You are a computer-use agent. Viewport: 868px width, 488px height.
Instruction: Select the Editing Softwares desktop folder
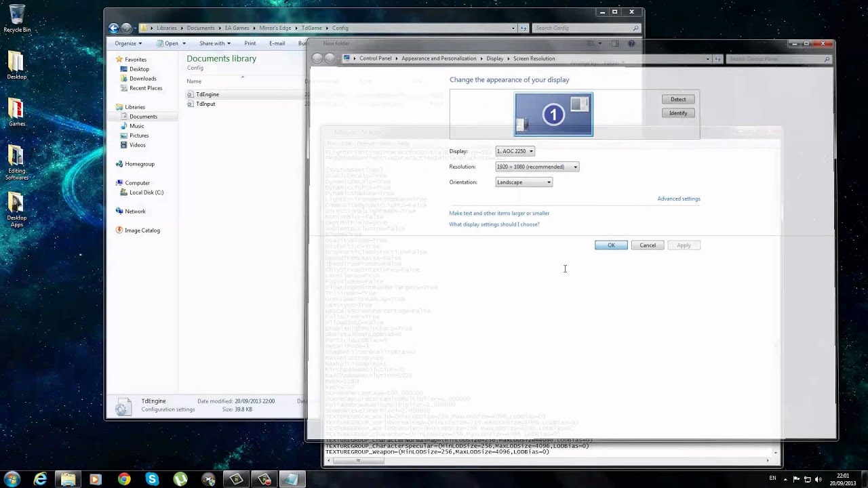point(17,163)
